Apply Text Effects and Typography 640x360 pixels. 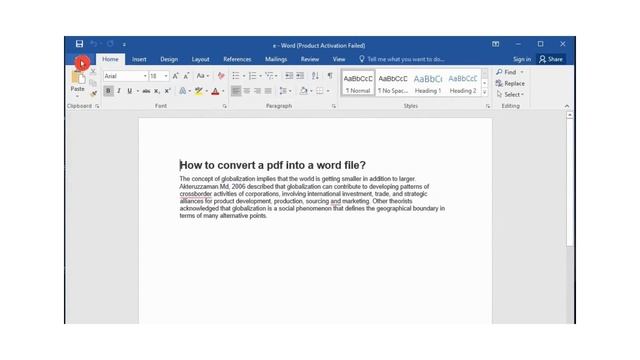[182, 91]
